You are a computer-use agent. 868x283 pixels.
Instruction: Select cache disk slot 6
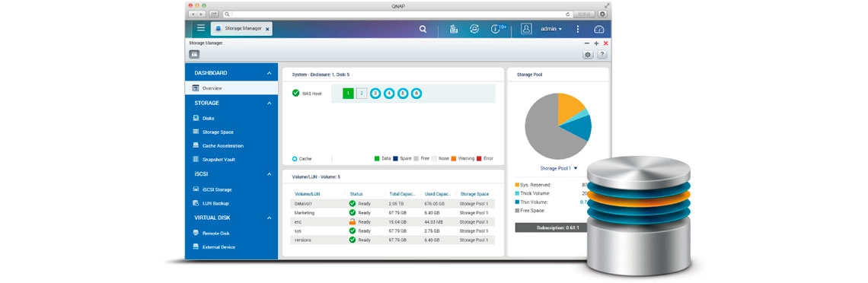[x=416, y=94]
